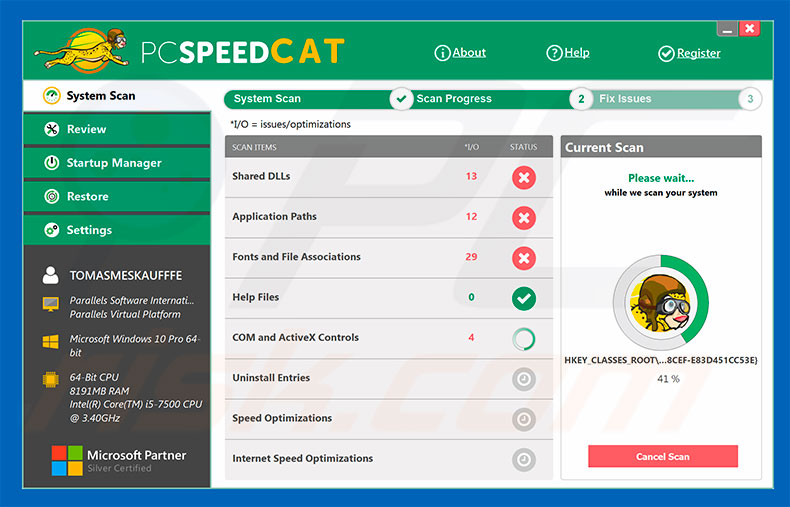The height and width of the screenshot is (507, 790).
Task: Click the monitor icon next to Parallels
Action: pyautogui.click(x=50, y=304)
